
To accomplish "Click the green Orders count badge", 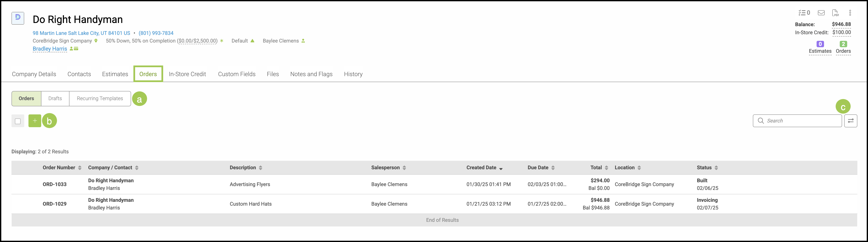I will (x=843, y=44).
